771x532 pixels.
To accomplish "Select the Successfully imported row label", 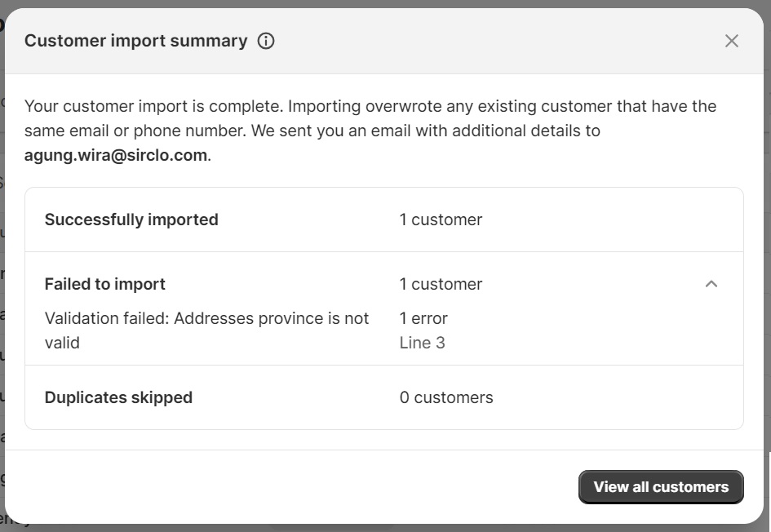I will 131,219.
